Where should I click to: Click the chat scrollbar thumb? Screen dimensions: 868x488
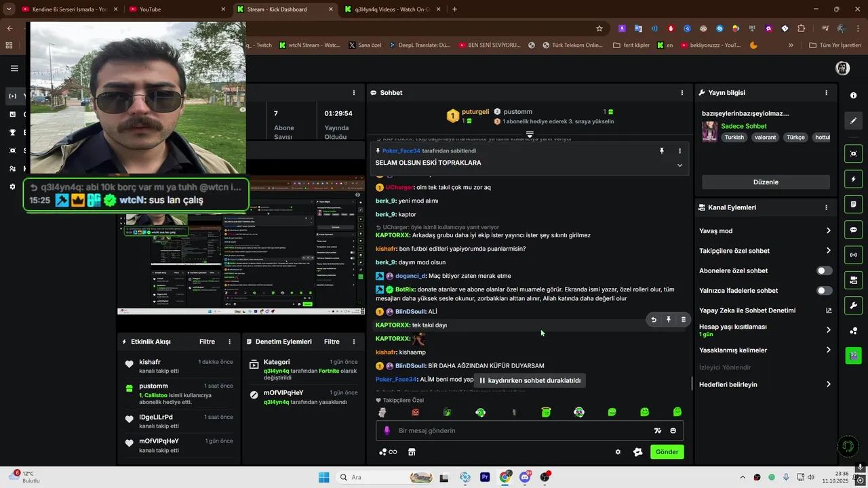(692, 384)
